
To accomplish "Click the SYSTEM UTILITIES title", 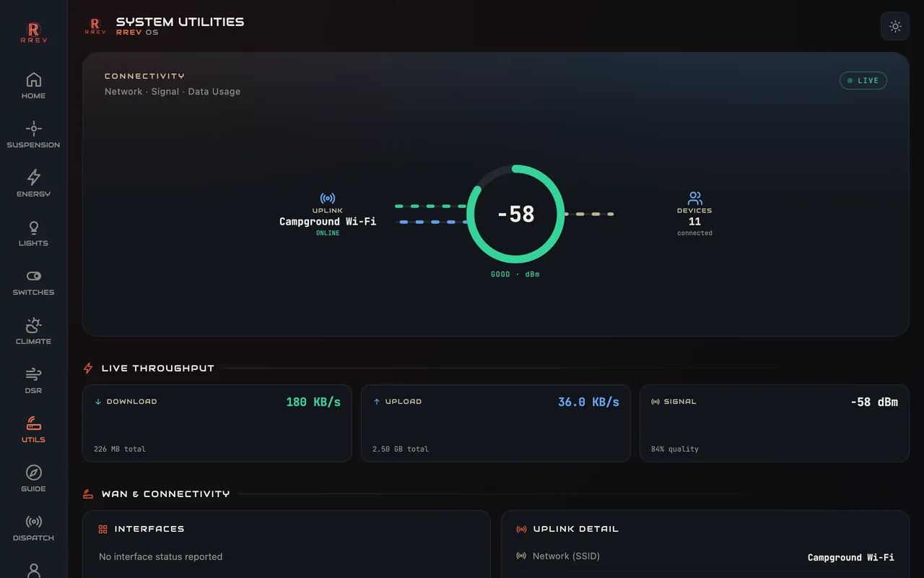I will tap(180, 22).
